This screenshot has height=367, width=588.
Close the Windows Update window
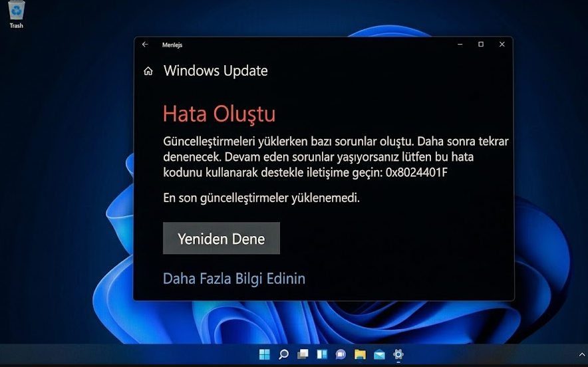click(502, 45)
